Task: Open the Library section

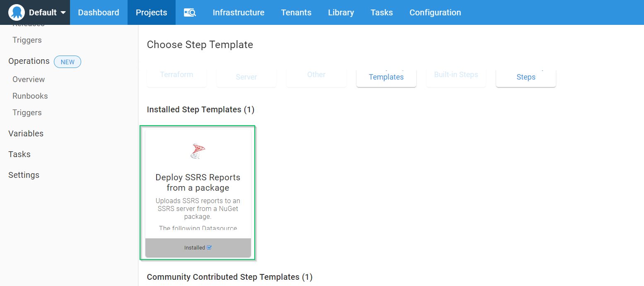Action: point(341,12)
